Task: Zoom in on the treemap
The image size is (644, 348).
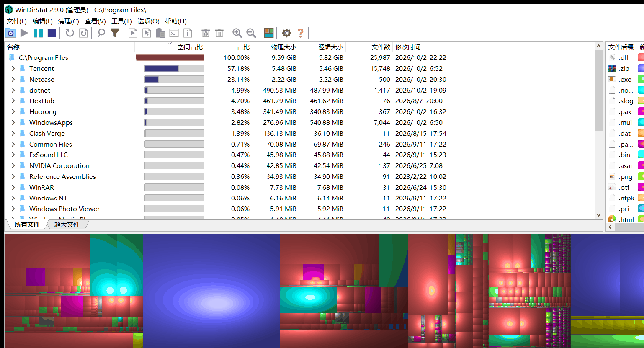Action: coord(237,33)
